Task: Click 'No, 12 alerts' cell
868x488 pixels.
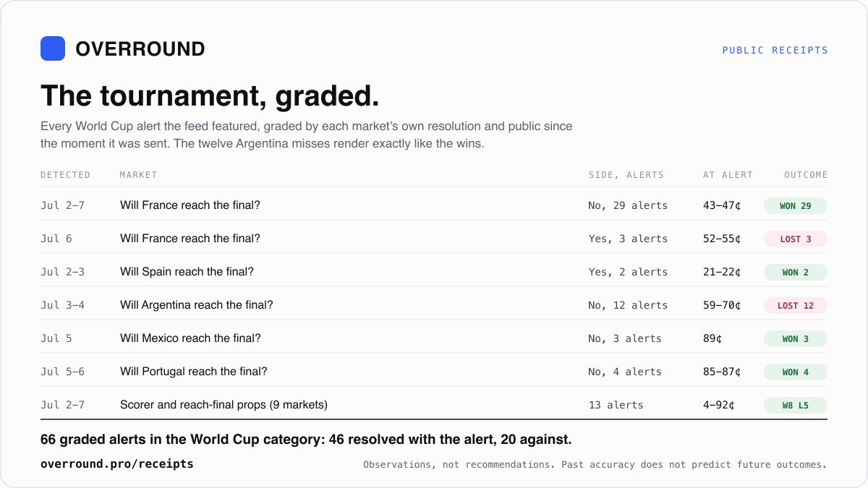Action: point(628,305)
